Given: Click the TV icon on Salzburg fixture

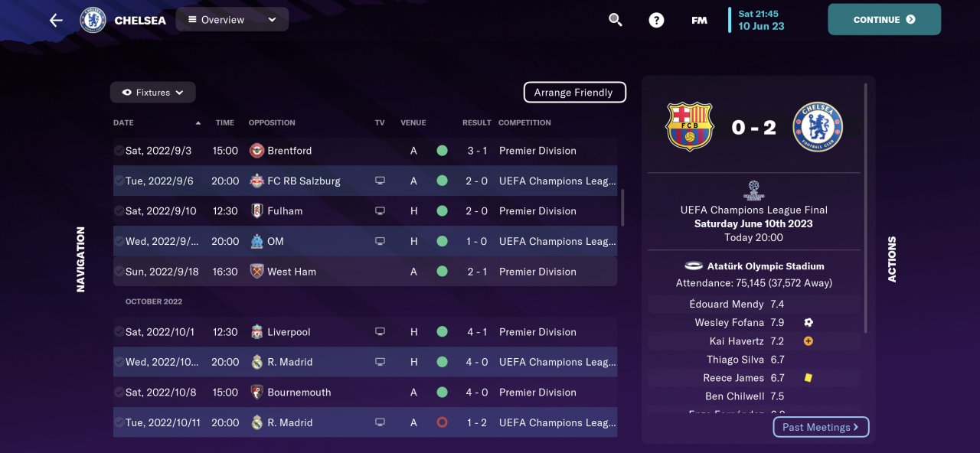Looking at the screenshot, I should point(380,181).
